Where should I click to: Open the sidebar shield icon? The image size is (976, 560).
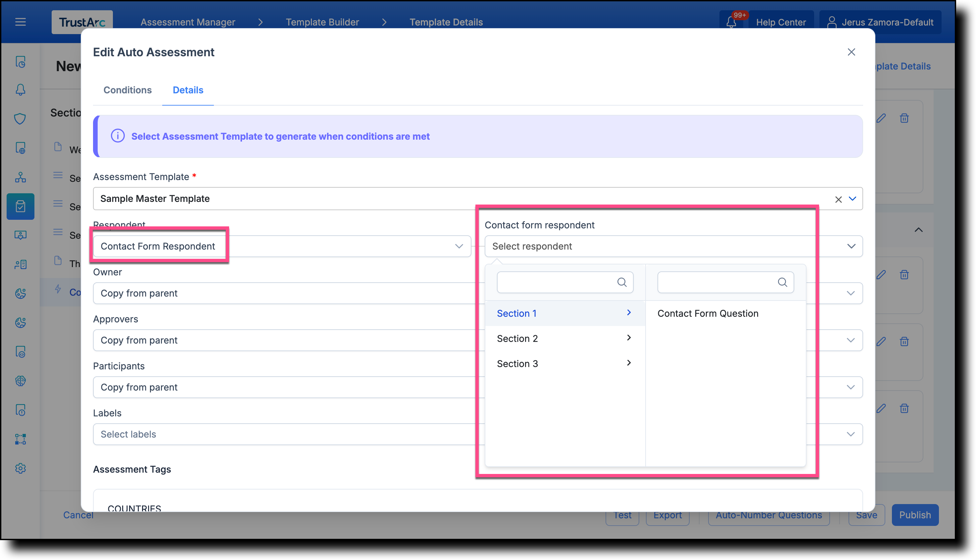[21, 118]
